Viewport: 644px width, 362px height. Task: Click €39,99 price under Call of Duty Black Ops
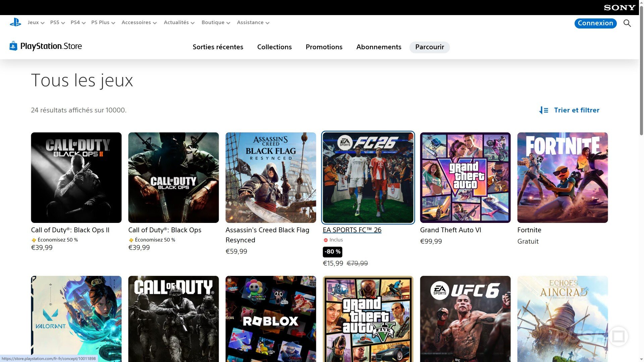139,248
